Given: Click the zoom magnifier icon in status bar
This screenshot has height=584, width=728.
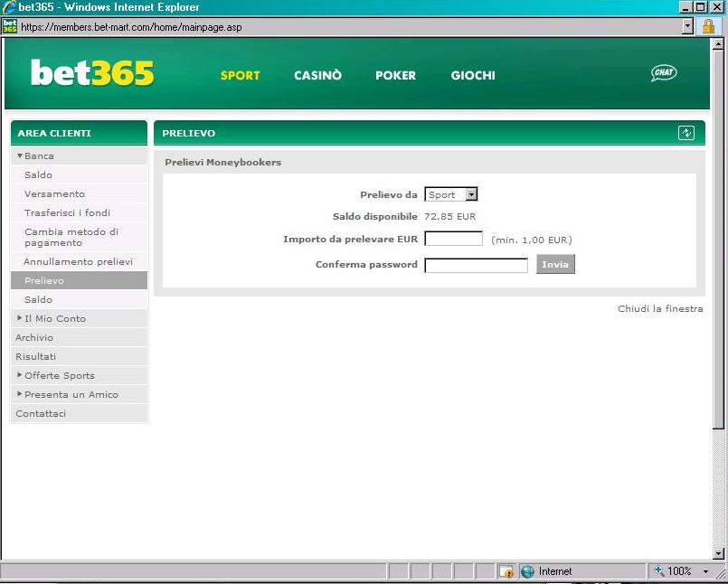Looking at the screenshot, I should (659, 571).
